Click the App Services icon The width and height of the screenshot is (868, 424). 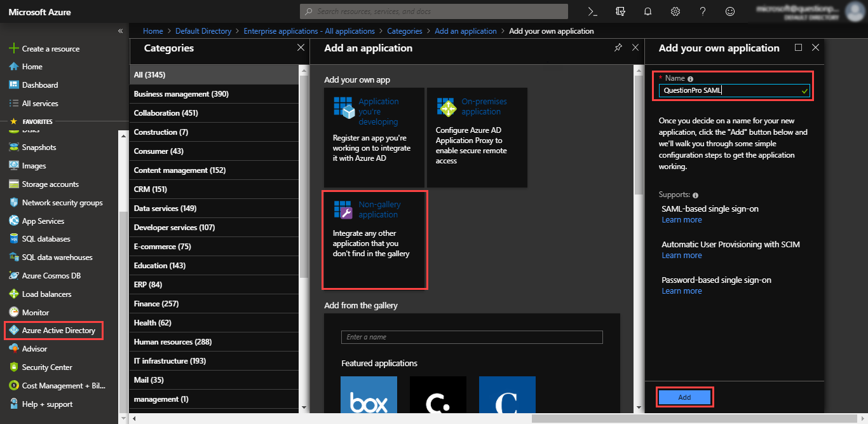tap(14, 221)
